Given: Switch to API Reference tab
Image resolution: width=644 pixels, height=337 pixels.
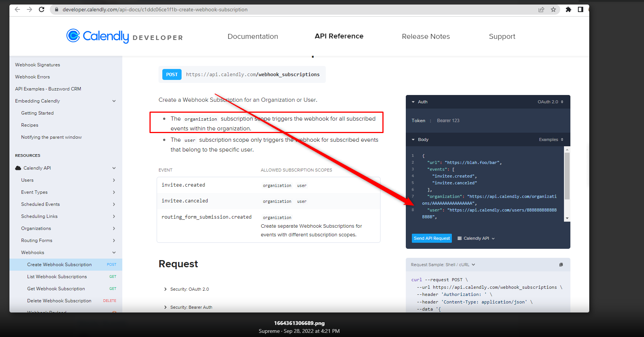Looking at the screenshot, I should pos(339,36).
